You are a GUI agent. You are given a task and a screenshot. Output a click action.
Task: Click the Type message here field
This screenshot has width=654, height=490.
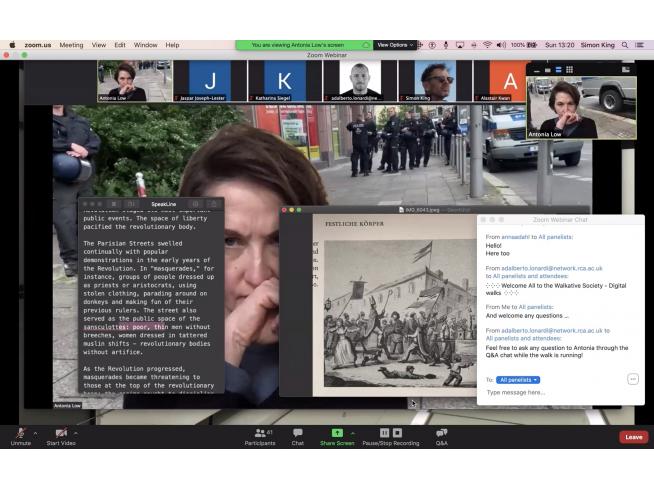pyautogui.click(x=555, y=393)
